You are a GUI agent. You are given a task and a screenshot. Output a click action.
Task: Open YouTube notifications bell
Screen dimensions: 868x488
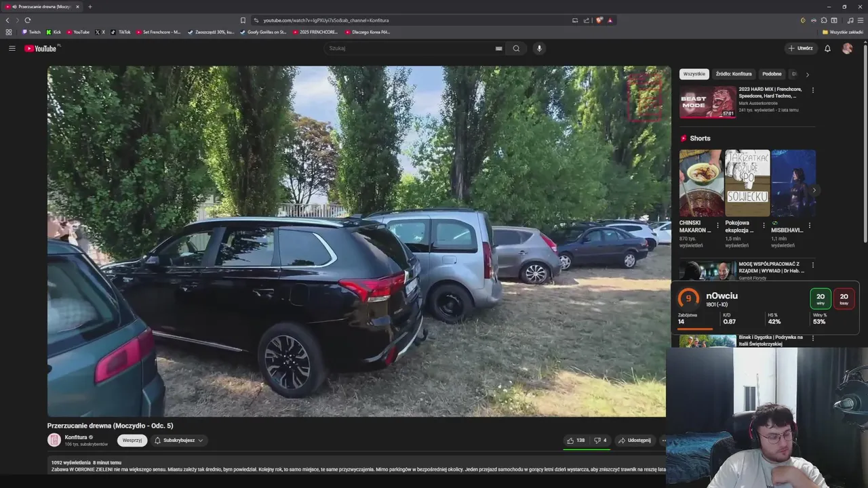point(827,48)
